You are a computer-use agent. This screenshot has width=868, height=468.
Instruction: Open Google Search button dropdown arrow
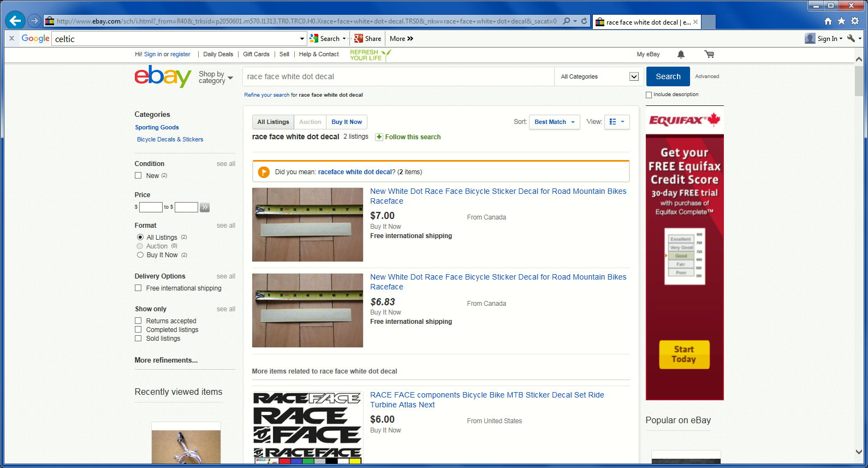(x=344, y=38)
